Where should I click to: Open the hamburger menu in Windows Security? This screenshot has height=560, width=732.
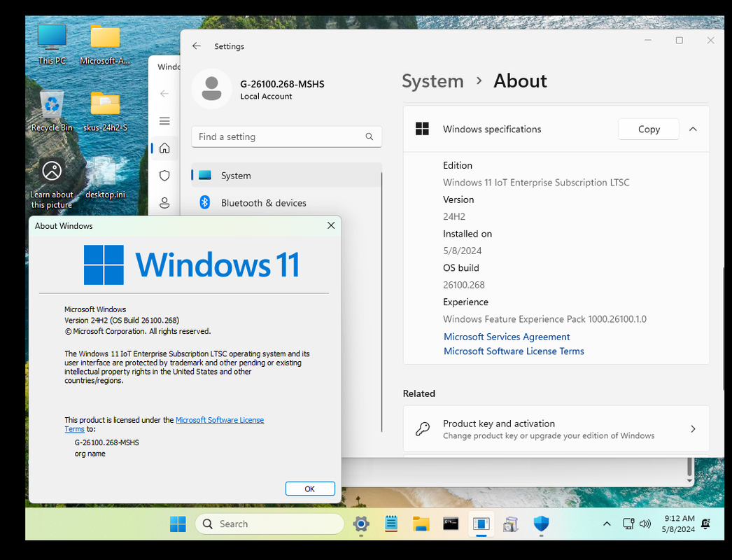coord(164,121)
